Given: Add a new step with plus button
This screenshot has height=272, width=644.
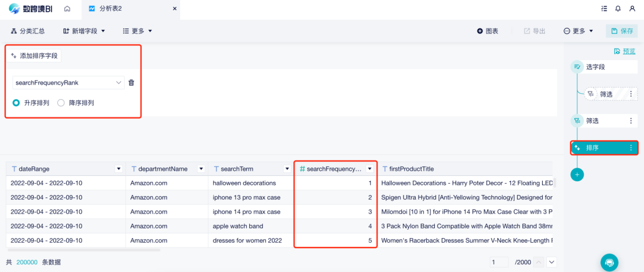Looking at the screenshot, I should (577, 175).
